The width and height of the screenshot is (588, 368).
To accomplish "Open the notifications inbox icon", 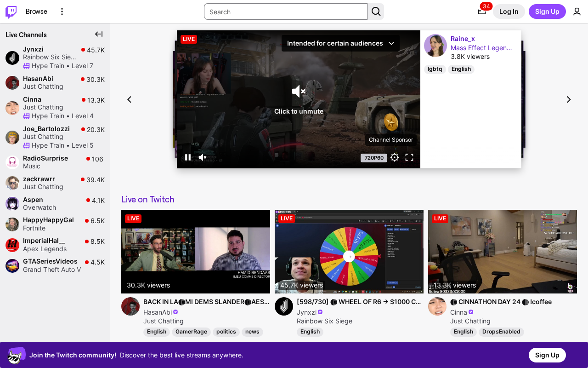I will tap(481, 11).
